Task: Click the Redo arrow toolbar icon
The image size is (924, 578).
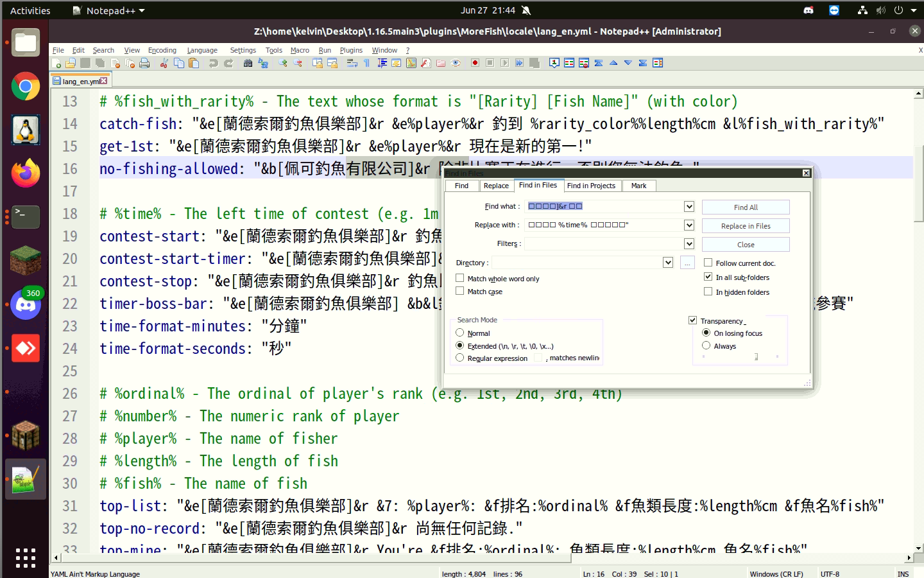Action: (x=228, y=63)
